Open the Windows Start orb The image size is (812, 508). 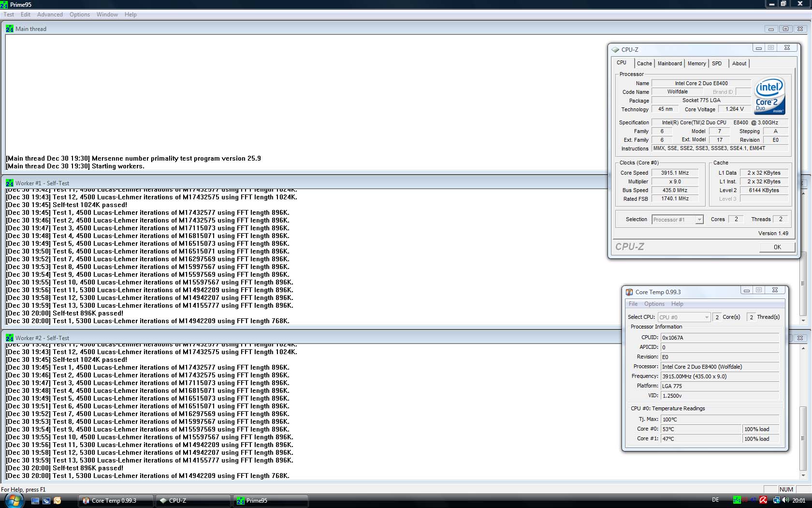(x=14, y=500)
